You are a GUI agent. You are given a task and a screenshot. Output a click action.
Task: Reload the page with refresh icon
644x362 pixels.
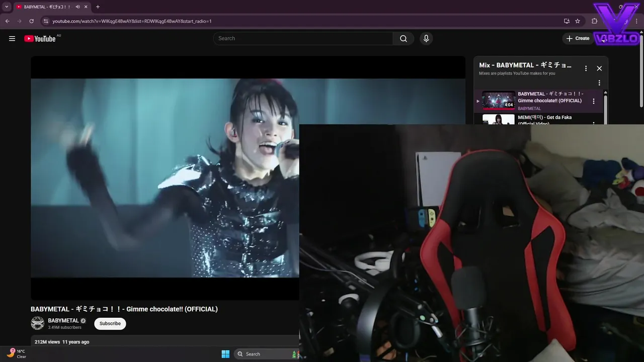point(31,21)
